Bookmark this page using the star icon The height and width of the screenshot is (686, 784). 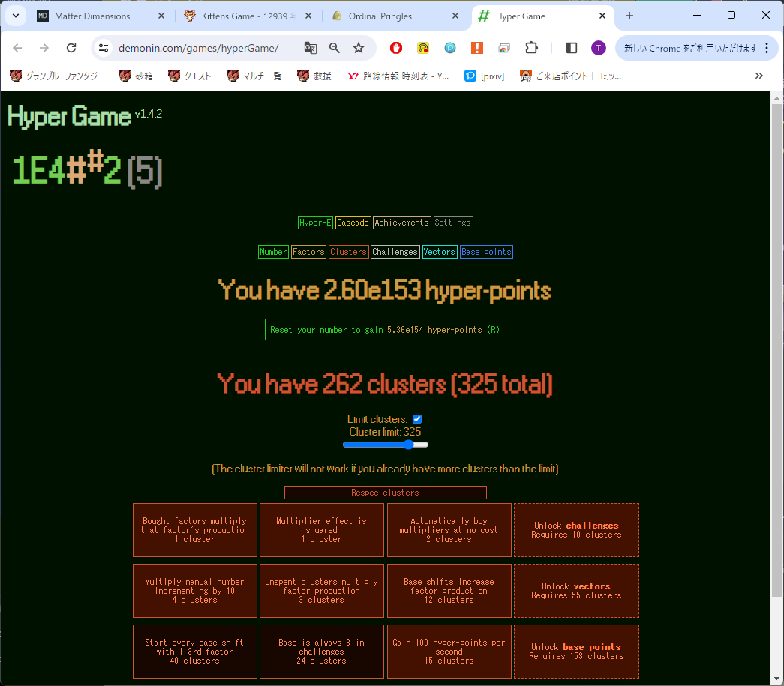pos(359,46)
